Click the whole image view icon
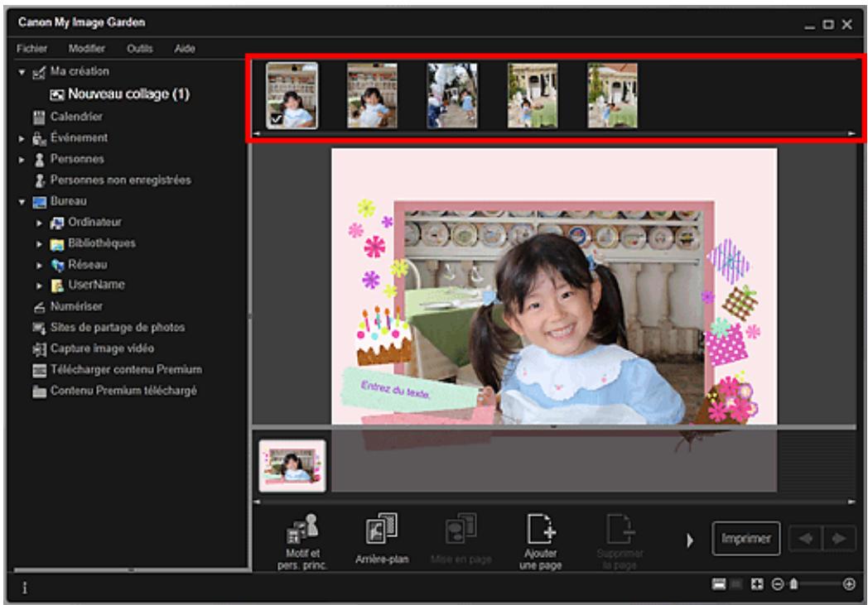 click(756, 583)
